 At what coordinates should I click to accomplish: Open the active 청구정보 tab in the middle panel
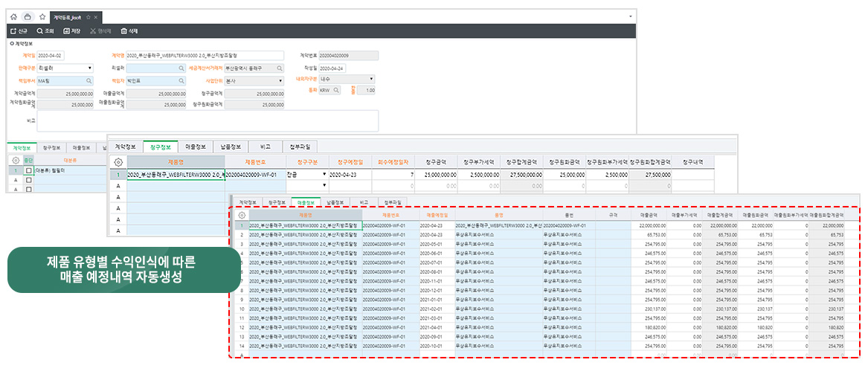(161, 146)
